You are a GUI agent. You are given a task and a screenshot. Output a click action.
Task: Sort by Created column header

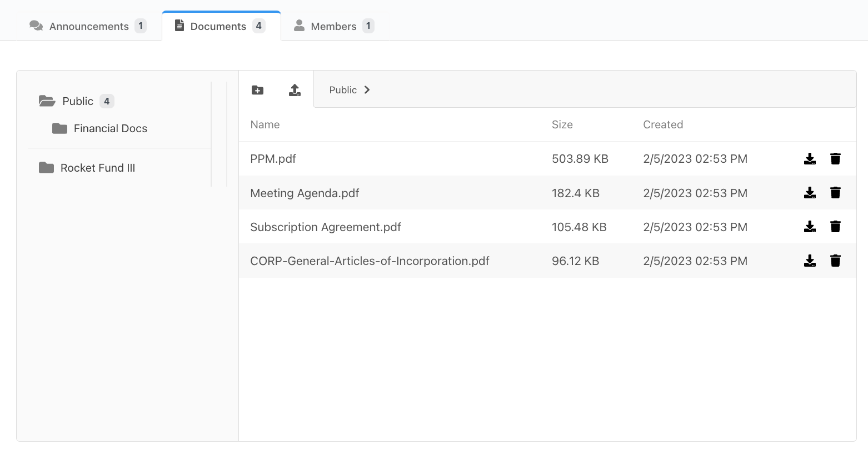[663, 124]
